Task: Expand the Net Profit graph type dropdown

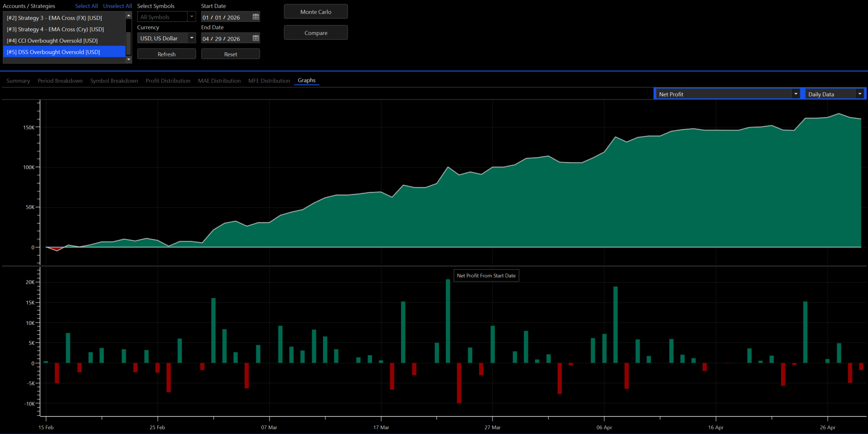Action: pyautogui.click(x=795, y=94)
